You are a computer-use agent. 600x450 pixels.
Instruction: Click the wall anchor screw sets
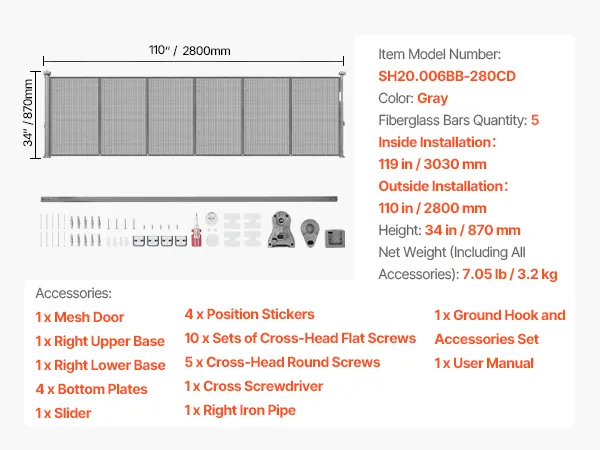point(85,228)
